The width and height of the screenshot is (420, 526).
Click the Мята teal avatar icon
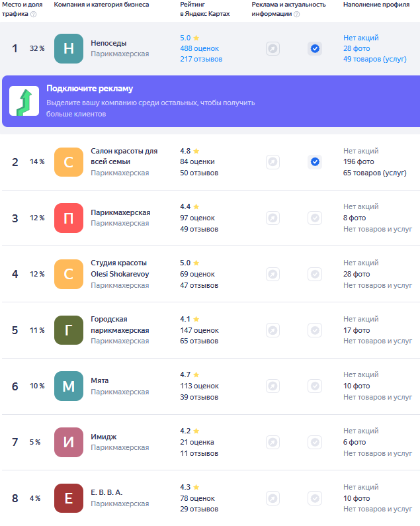(x=69, y=386)
